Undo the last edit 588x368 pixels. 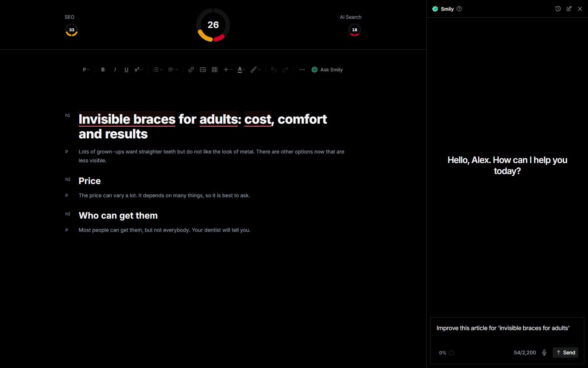coord(274,70)
